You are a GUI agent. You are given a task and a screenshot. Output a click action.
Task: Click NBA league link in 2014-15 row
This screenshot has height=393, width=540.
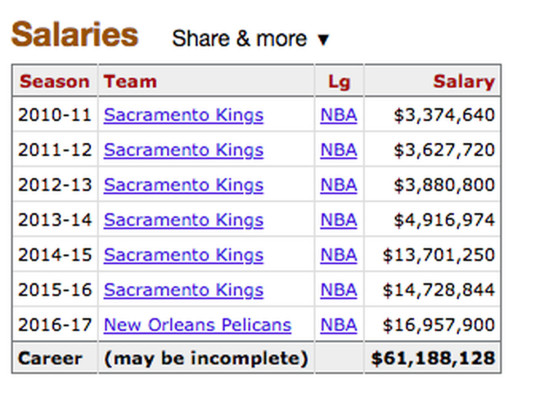tap(339, 255)
